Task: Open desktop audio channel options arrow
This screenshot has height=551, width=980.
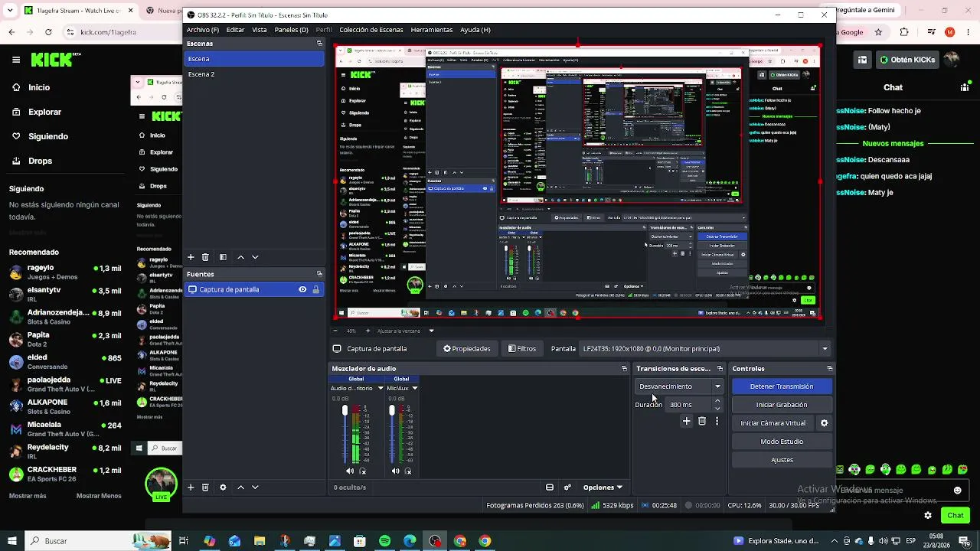Action: coord(381,388)
